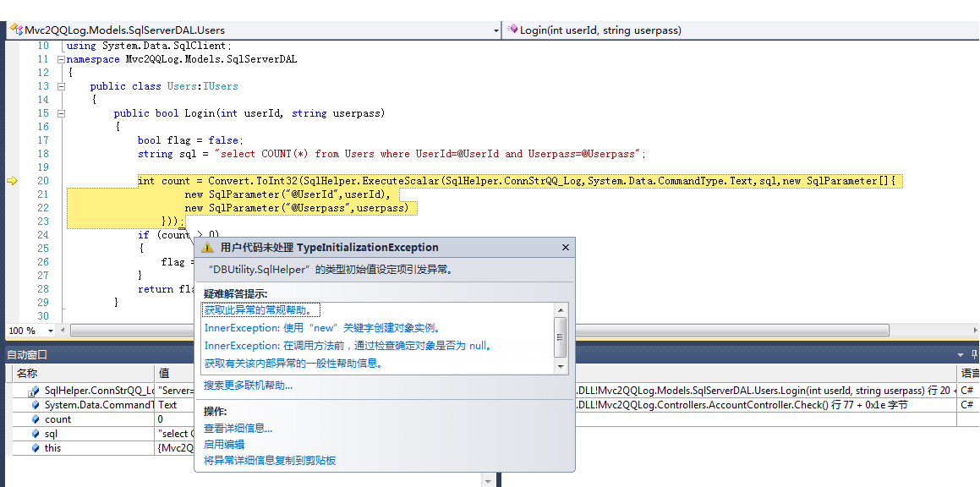Collapse the Login method at line 15
Screen dimensions: 980x487
[x=61, y=113]
